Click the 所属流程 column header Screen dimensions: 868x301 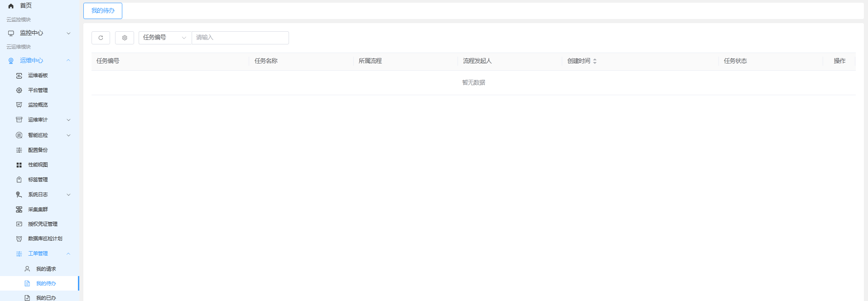coord(370,61)
